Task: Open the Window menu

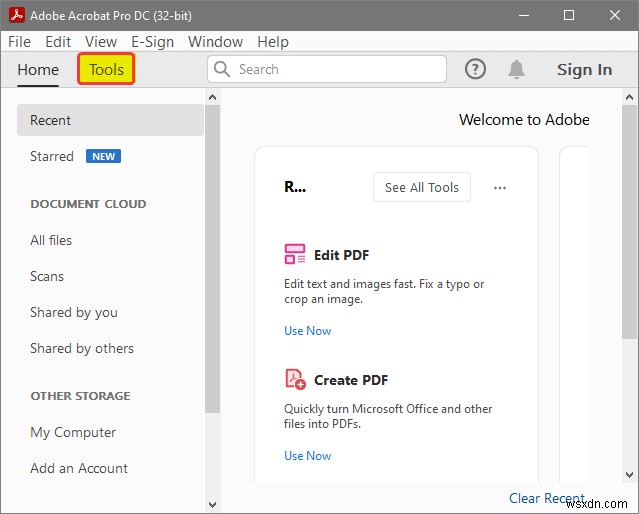Action: (215, 42)
